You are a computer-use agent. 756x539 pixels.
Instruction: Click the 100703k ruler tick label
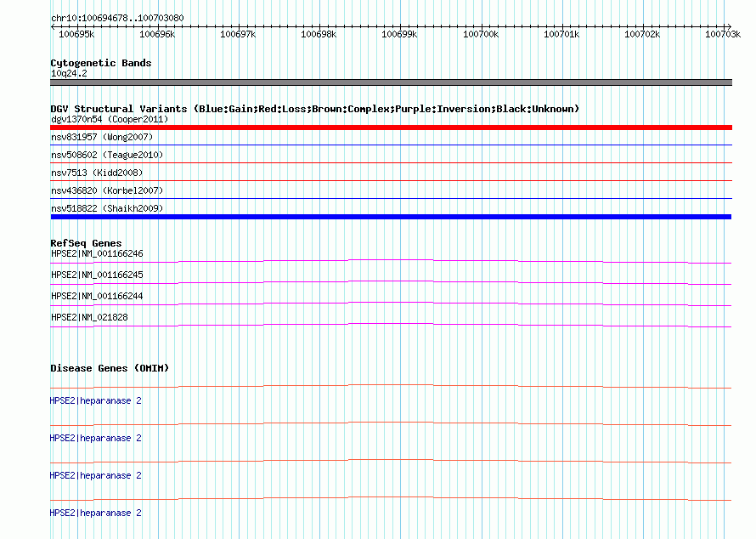coord(723,34)
